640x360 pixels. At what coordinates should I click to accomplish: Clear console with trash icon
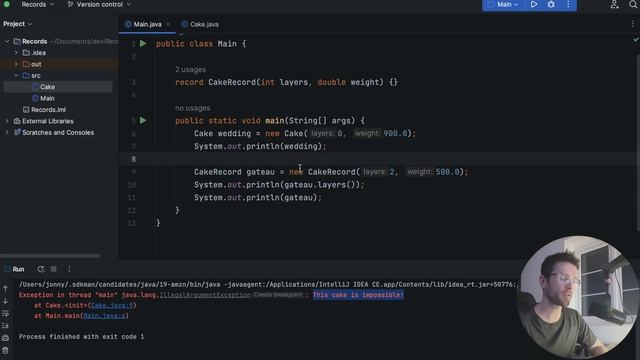[x=5, y=350]
